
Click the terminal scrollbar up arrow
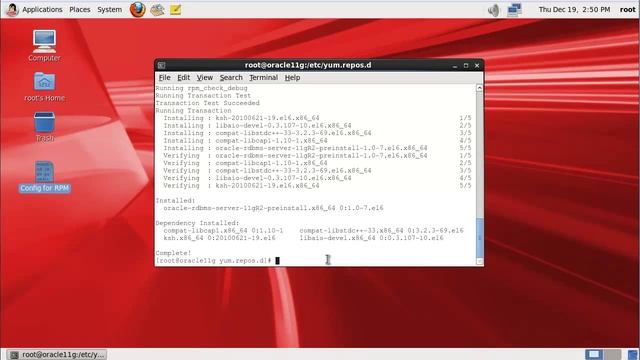point(480,88)
